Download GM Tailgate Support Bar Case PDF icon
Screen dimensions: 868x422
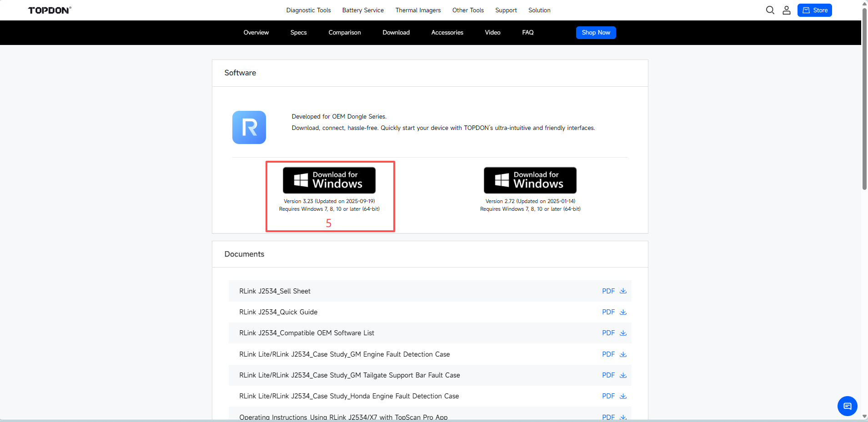coord(623,375)
